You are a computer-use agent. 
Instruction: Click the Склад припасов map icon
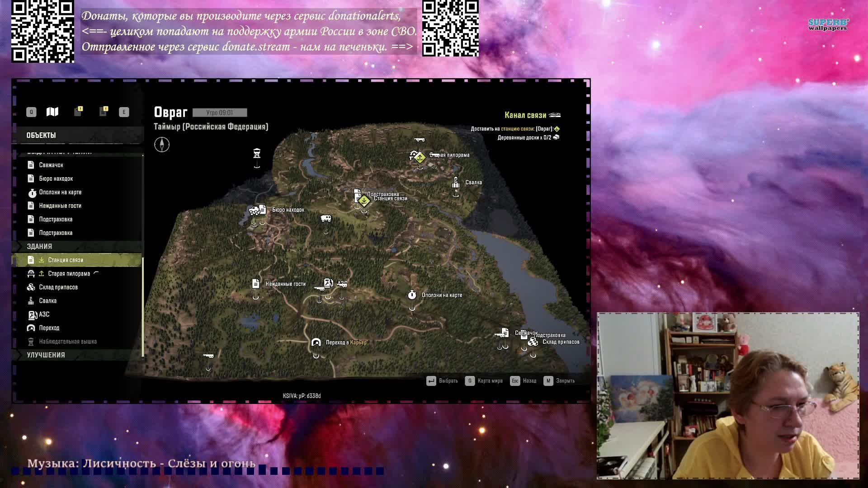533,342
